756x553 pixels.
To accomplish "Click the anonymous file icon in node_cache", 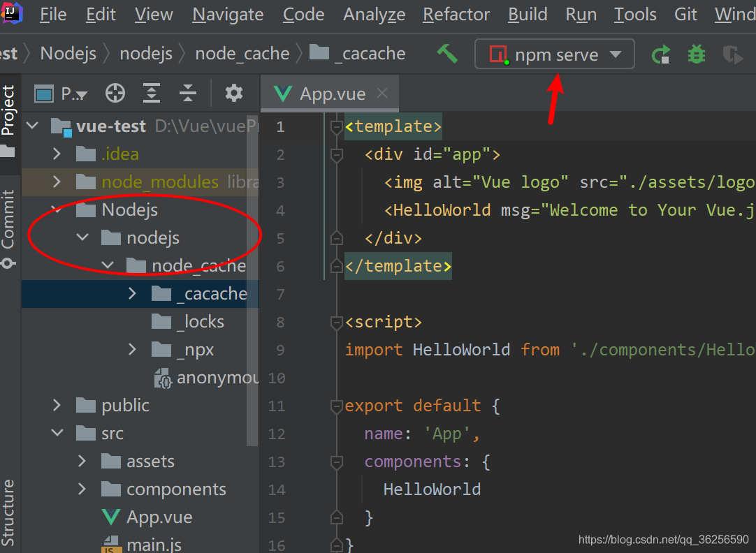I will pos(163,378).
